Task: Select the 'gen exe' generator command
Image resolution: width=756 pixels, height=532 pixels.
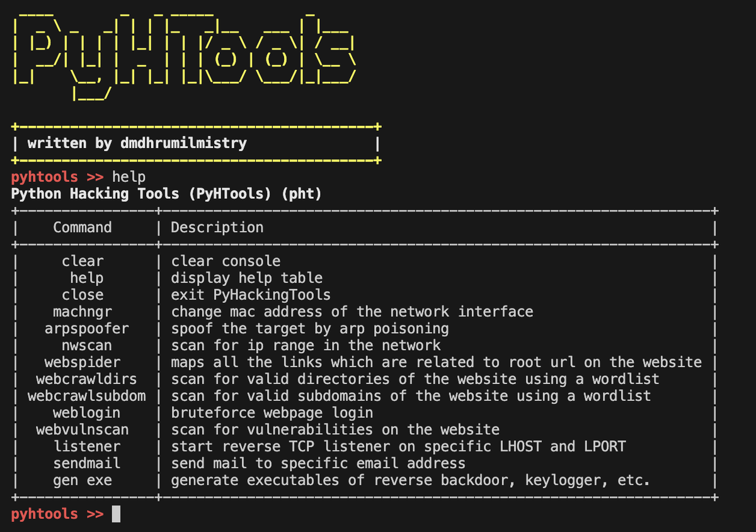Action: tap(83, 480)
